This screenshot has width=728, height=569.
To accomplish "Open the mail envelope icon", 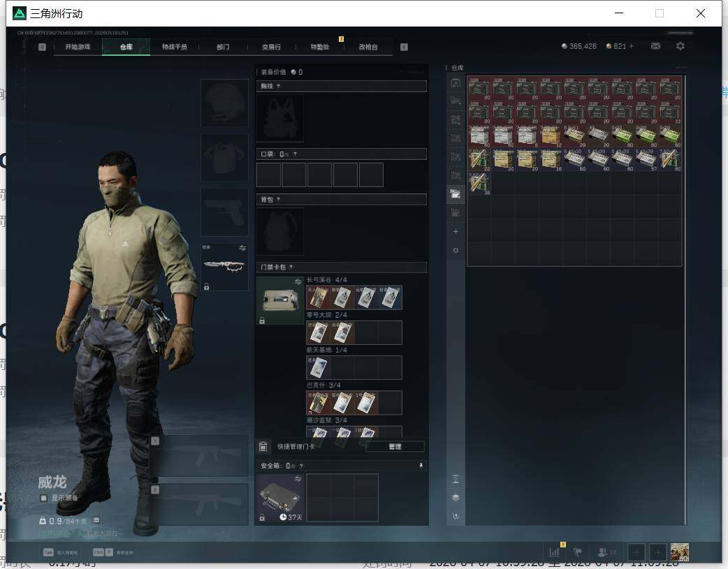I will (x=655, y=46).
